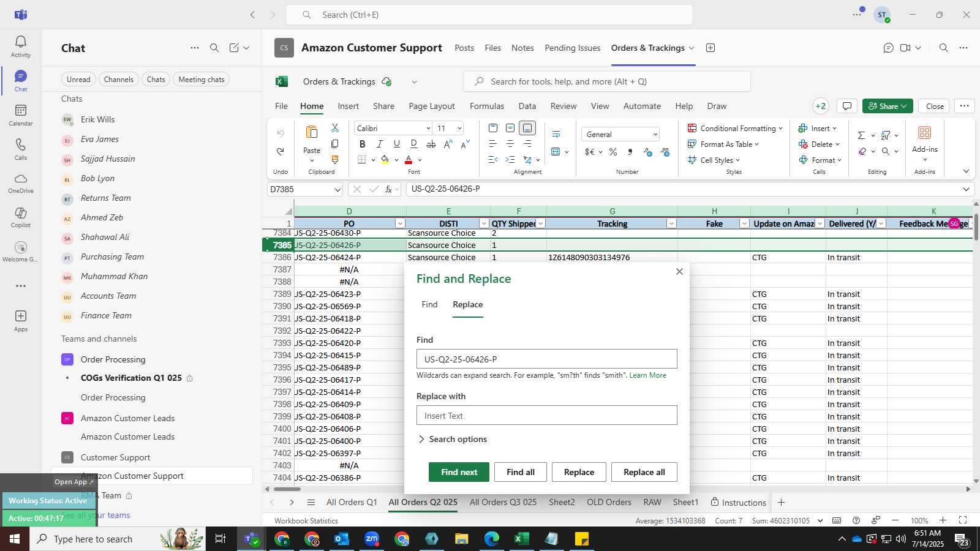
Task: Increase font size with the larger A icon
Action: (448, 144)
